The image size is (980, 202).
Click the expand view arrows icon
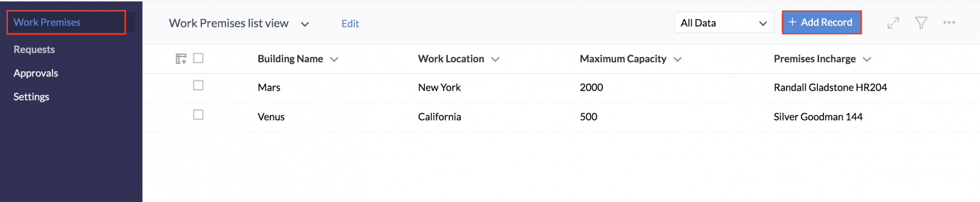(893, 23)
